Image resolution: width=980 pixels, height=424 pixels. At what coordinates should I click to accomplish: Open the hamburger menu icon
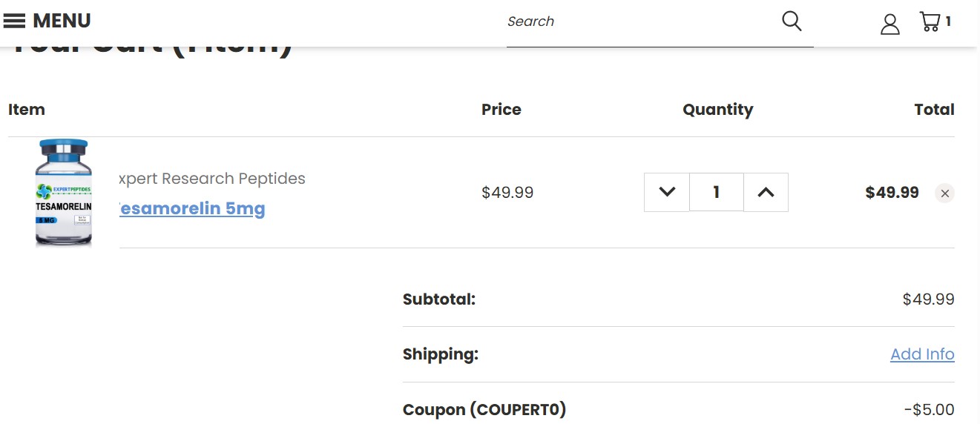pos(14,21)
